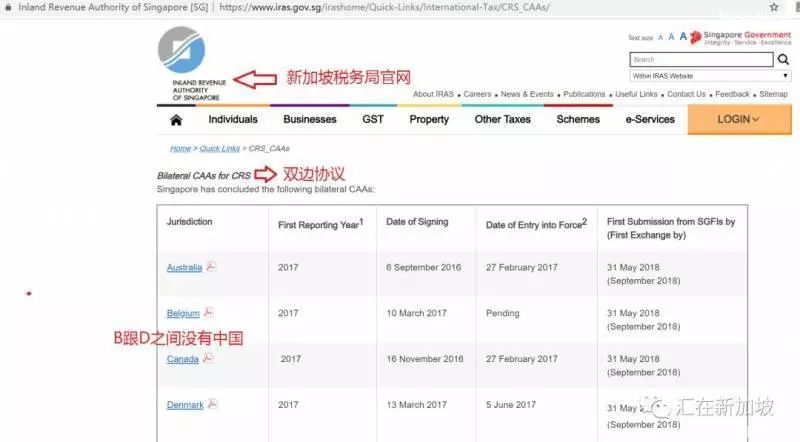
Task: Click '16 November 2016' cell
Action: 425,359
